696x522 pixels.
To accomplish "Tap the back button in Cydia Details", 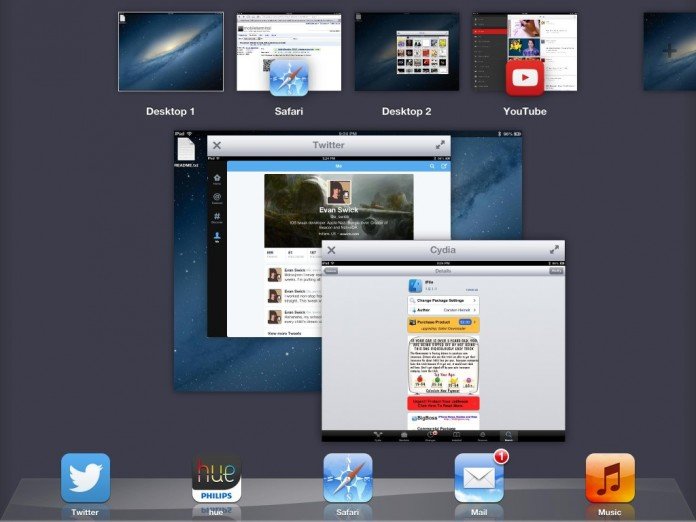I will click(331, 271).
